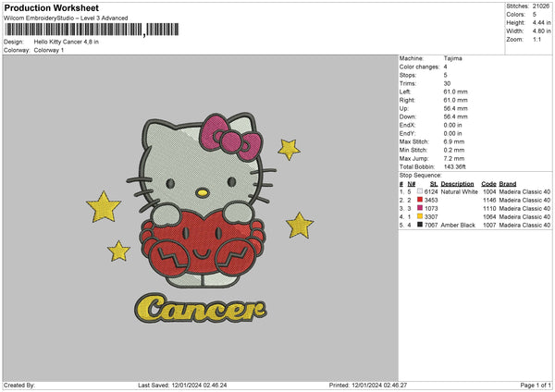Click the magenta swatch for thread 1073

420,208
